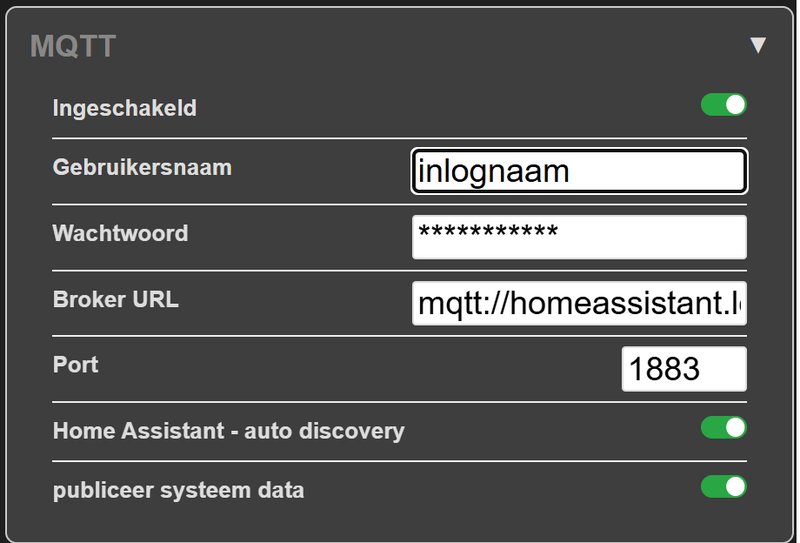Collapse the MQTT section with the triangle
This screenshot has width=800, height=543.
[x=758, y=45]
